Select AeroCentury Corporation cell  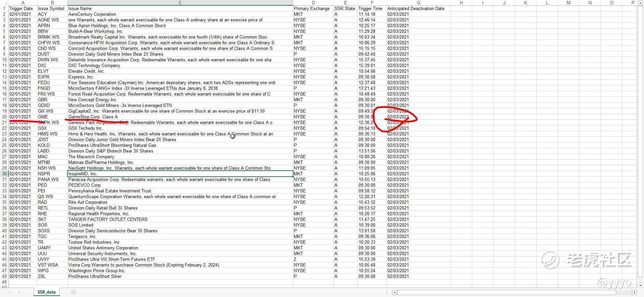coord(180,14)
